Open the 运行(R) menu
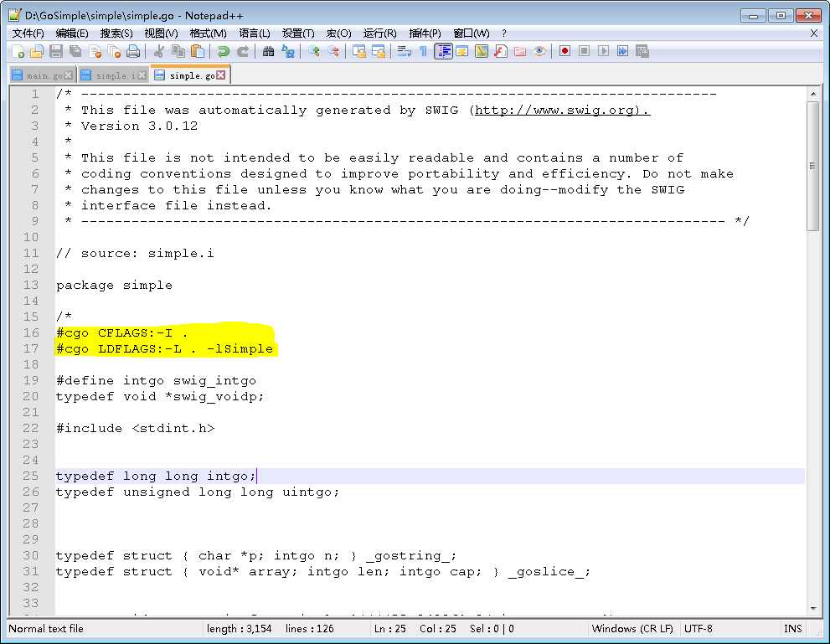 (379, 33)
